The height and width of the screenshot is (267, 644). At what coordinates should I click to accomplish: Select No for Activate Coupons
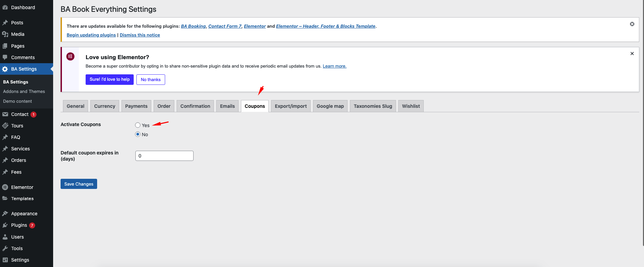tap(138, 134)
